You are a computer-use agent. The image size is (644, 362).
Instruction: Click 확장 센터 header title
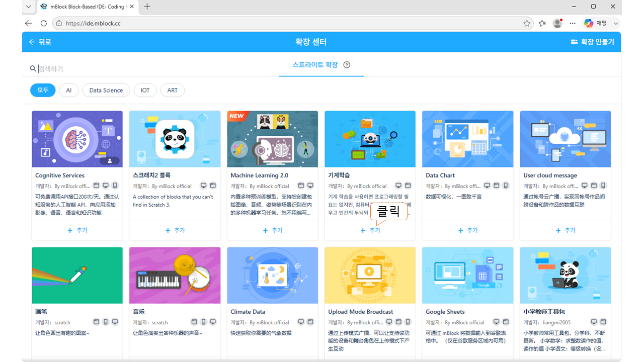tap(311, 42)
